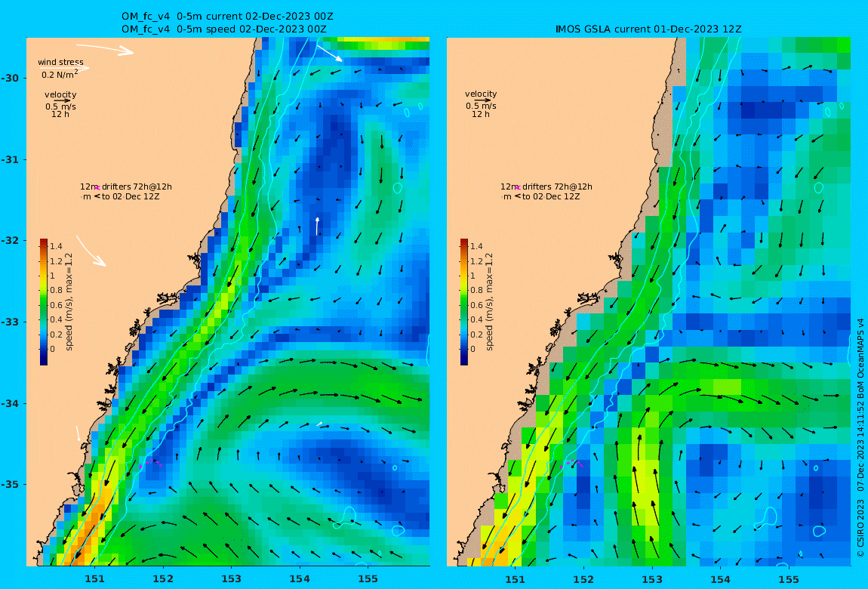Click the -30 latitude axis label
Viewport: 868px width, 589px height.
pyautogui.click(x=10, y=78)
